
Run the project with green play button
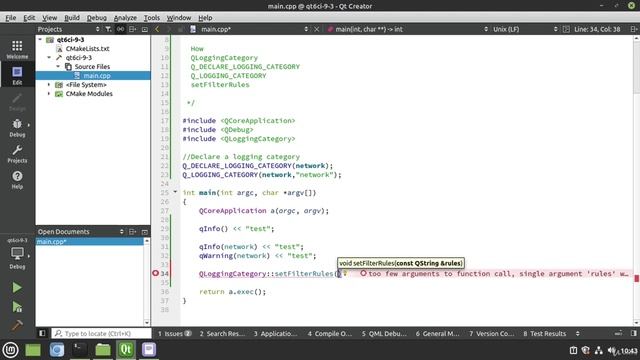pyautogui.click(x=17, y=287)
